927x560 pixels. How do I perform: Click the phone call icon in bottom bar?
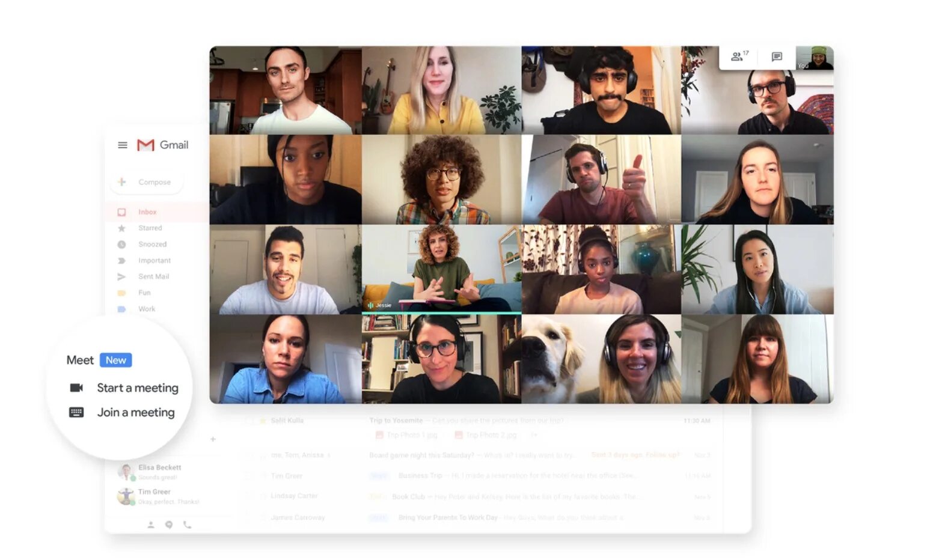pyautogui.click(x=187, y=525)
